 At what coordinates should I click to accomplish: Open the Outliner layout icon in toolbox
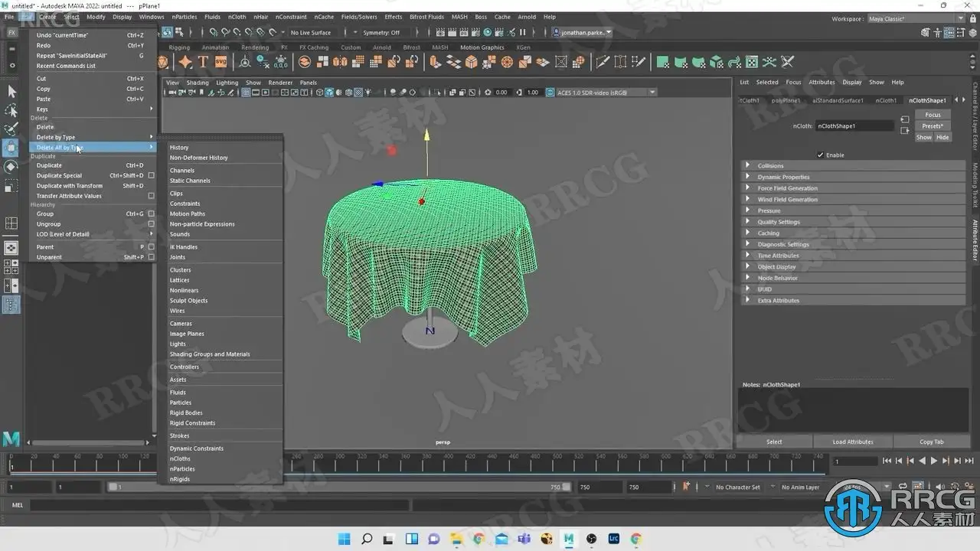[x=11, y=305]
